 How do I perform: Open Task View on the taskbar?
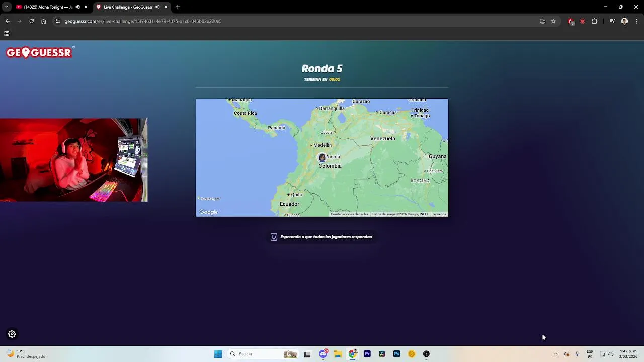click(x=307, y=354)
